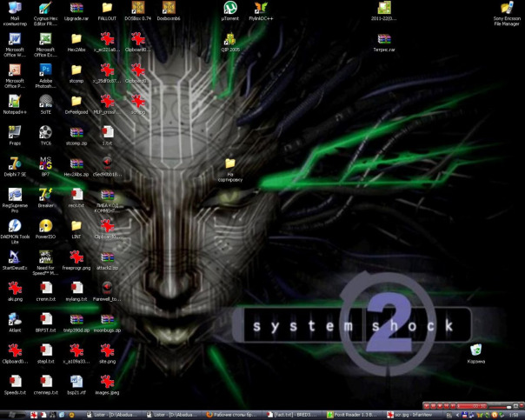The image size is (525, 420).
Task: Launch Notepad++ shortcut
Action: 15,104
